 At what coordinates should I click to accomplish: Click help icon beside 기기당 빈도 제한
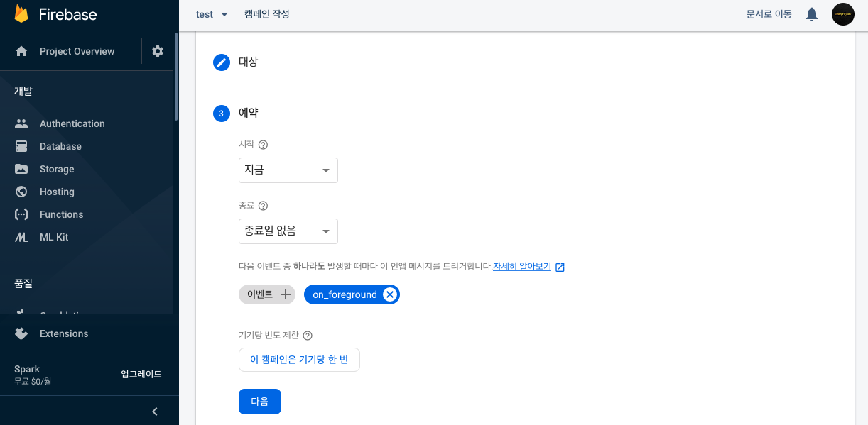308,336
